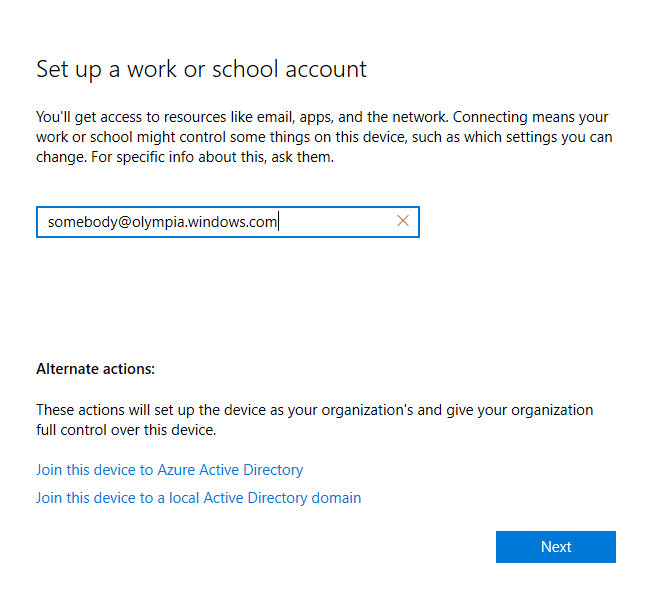Image resolution: width=652 pixels, height=599 pixels.
Task: Open the local Active Directory domain link
Action: [198, 497]
